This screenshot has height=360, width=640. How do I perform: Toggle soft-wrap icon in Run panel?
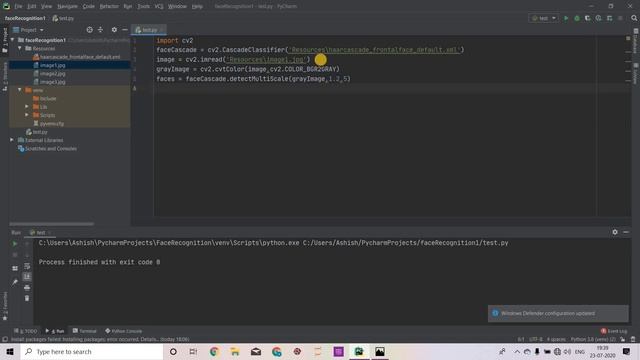pos(27,266)
